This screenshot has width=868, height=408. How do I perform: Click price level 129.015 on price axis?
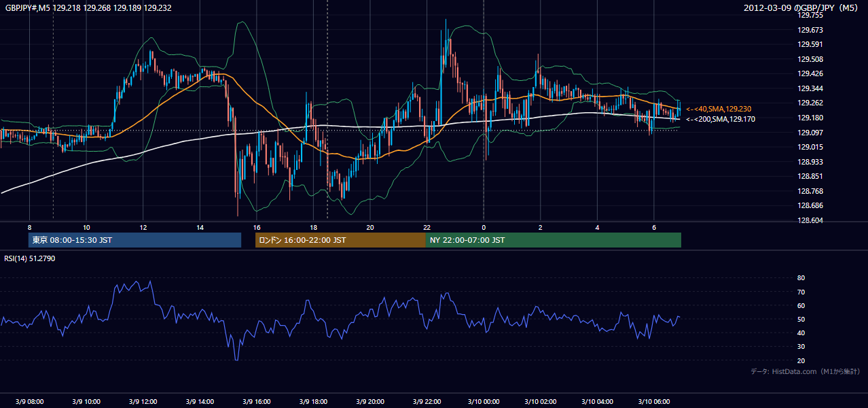point(810,147)
